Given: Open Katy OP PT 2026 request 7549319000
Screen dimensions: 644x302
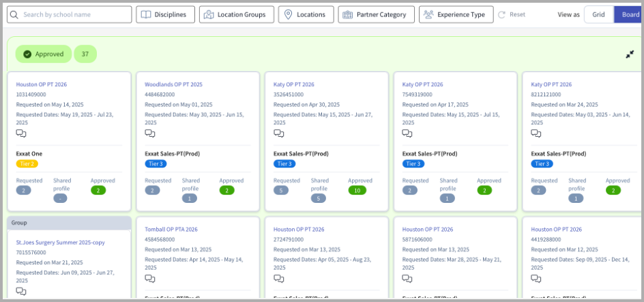Looking at the screenshot, I should (x=423, y=84).
